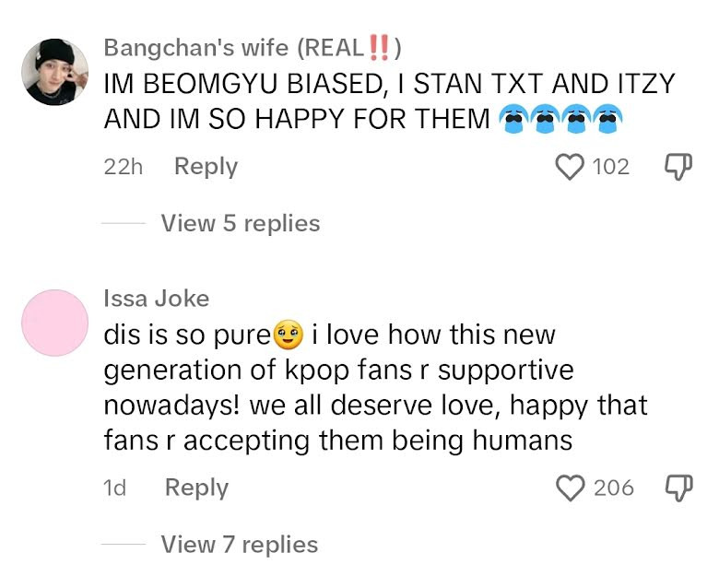This screenshot has height=588, width=719.
Task: Click the 1d timestamp
Action: [x=115, y=488]
